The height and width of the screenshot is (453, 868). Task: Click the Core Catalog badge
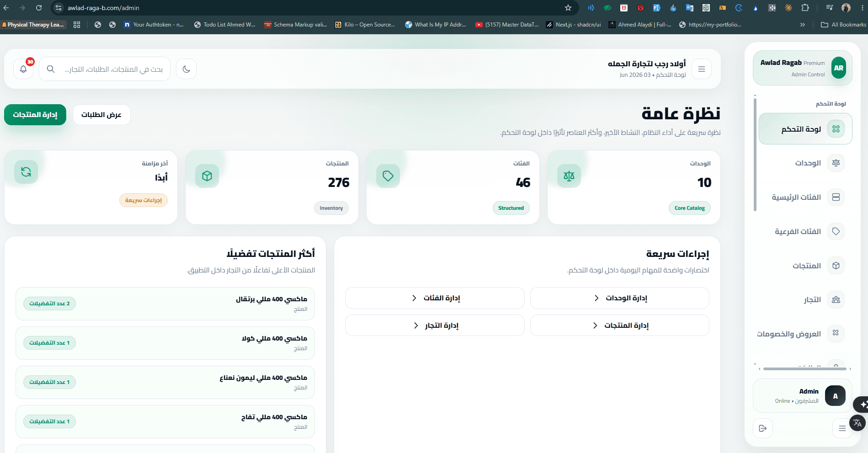pos(690,208)
